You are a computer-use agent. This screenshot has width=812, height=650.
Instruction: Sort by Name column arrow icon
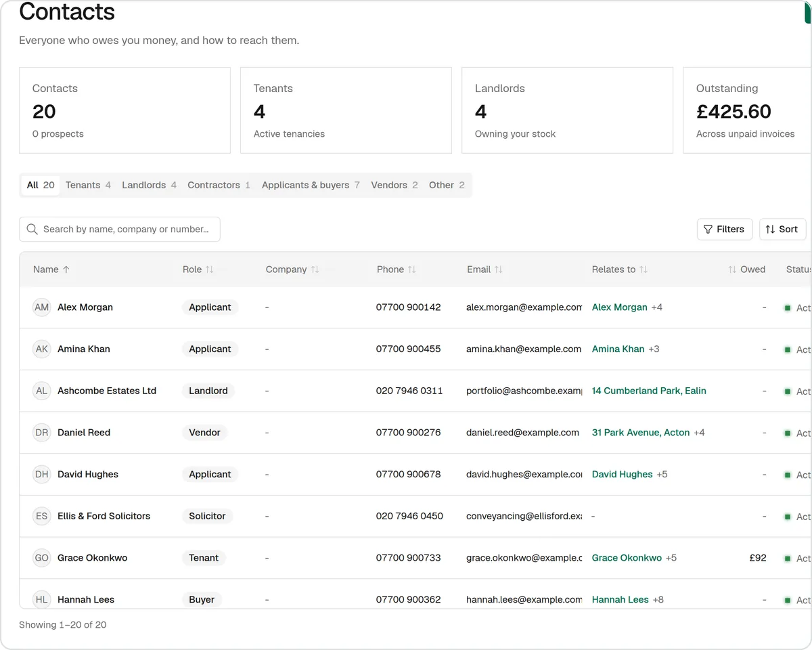[66, 269]
